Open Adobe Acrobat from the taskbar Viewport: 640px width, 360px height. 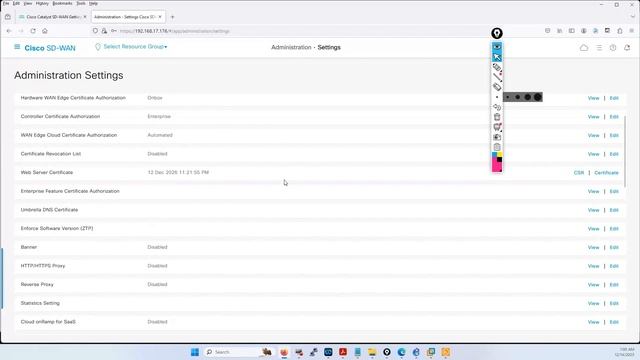[343, 352]
